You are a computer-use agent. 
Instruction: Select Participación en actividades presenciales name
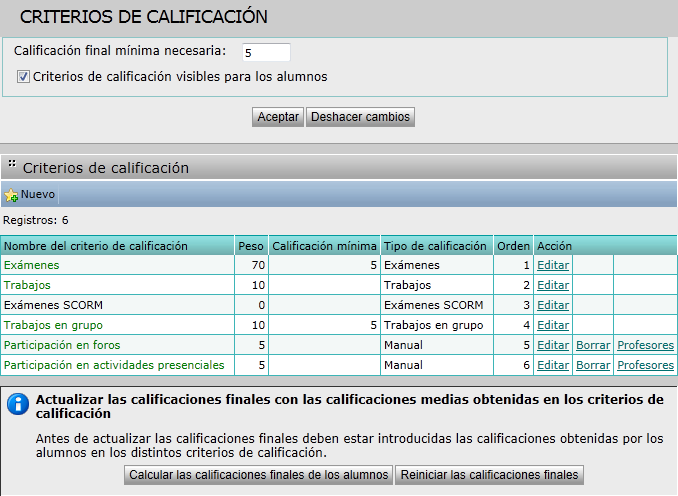[x=114, y=365]
